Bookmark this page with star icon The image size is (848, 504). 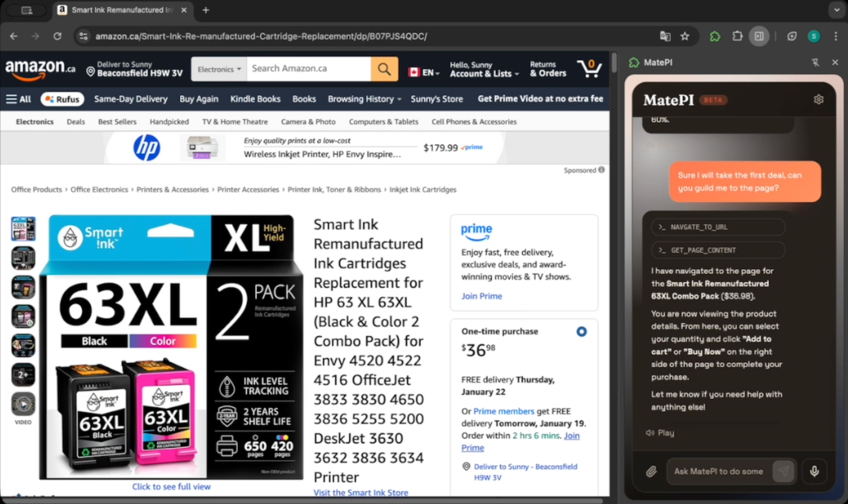pyautogui.click(x=685, y=36)
